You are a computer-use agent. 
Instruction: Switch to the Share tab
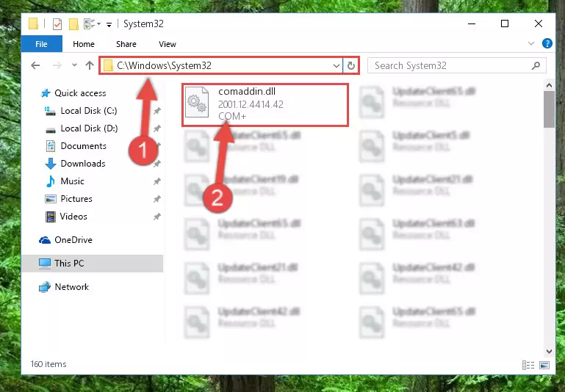[126, 44]
